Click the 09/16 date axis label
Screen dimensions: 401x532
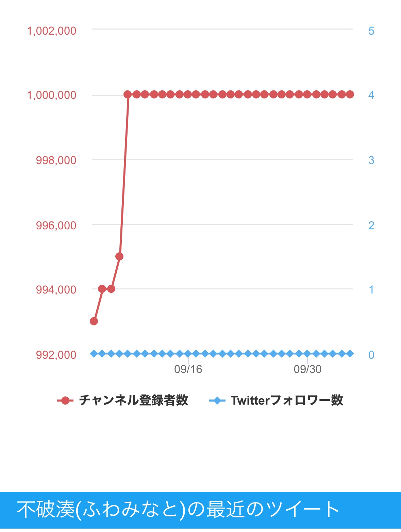pyautogui.click(x=188, y=369)
